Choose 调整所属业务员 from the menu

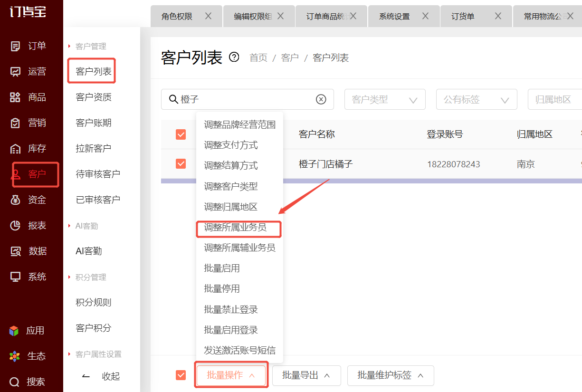click(239, 227)
